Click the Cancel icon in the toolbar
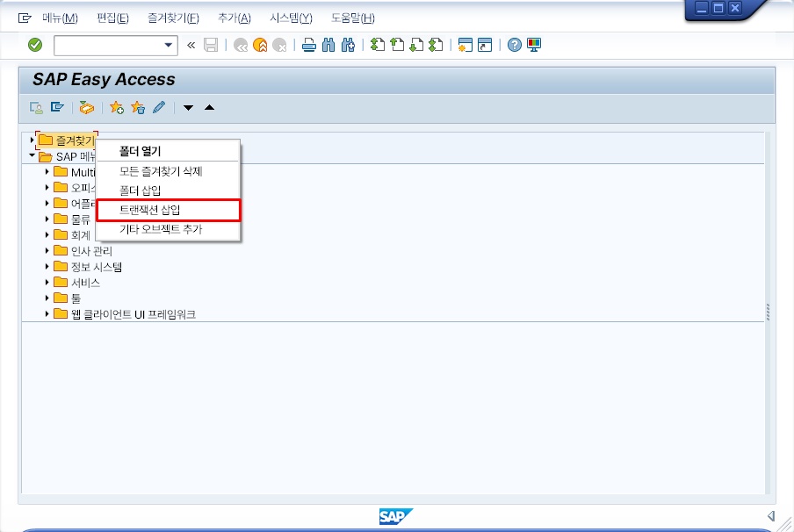This screenshot has width=794, height=532. (279, 45)
